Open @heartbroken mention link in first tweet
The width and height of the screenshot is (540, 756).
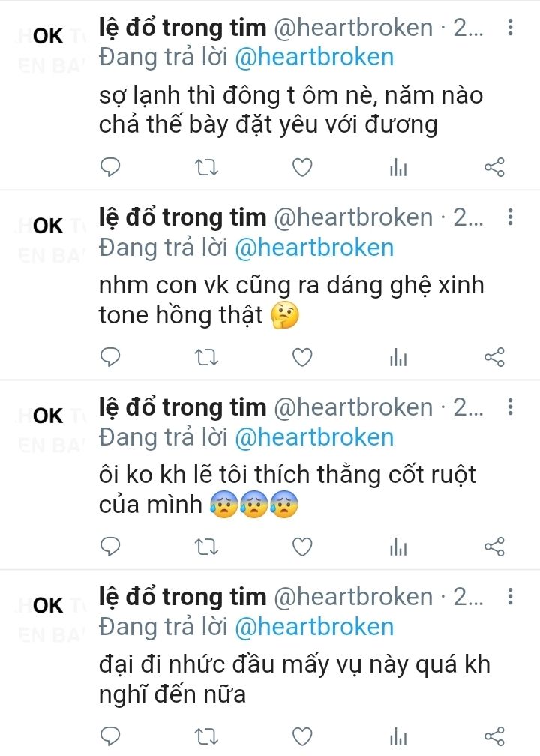(x=314, y=57)
